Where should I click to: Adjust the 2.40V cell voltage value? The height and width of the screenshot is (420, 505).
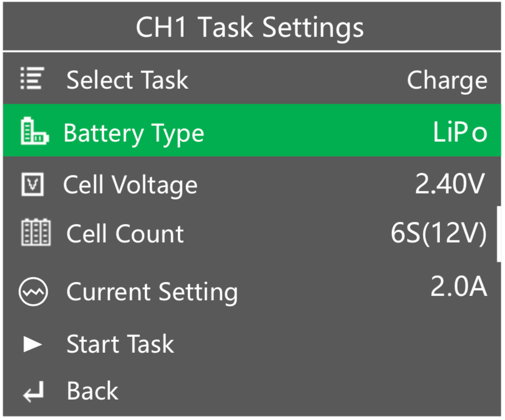point(450,185)
